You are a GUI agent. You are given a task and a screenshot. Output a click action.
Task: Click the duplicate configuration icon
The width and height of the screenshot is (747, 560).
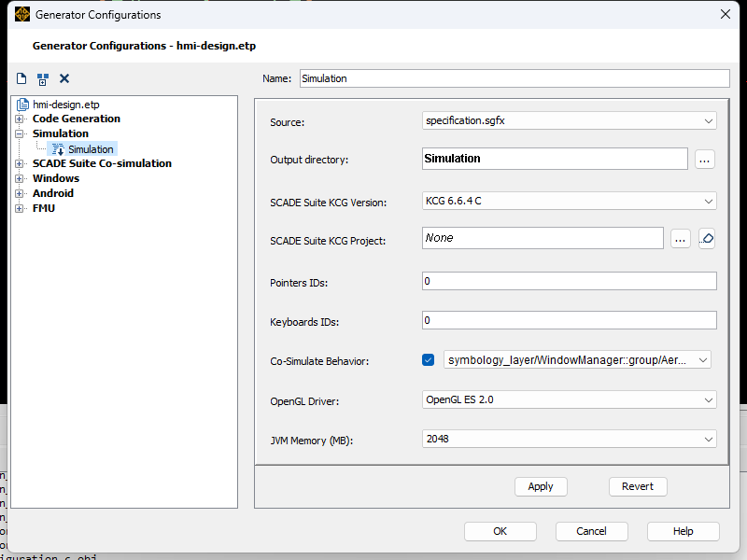[43, 79]
